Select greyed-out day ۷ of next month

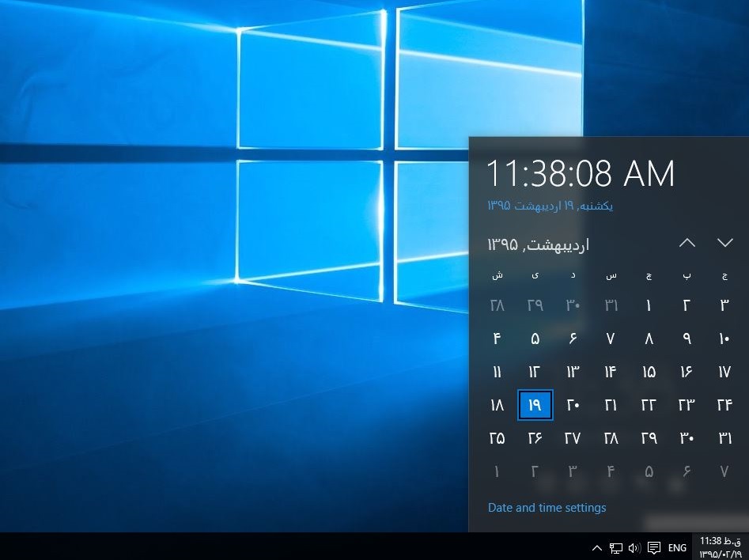coord(724,471)
